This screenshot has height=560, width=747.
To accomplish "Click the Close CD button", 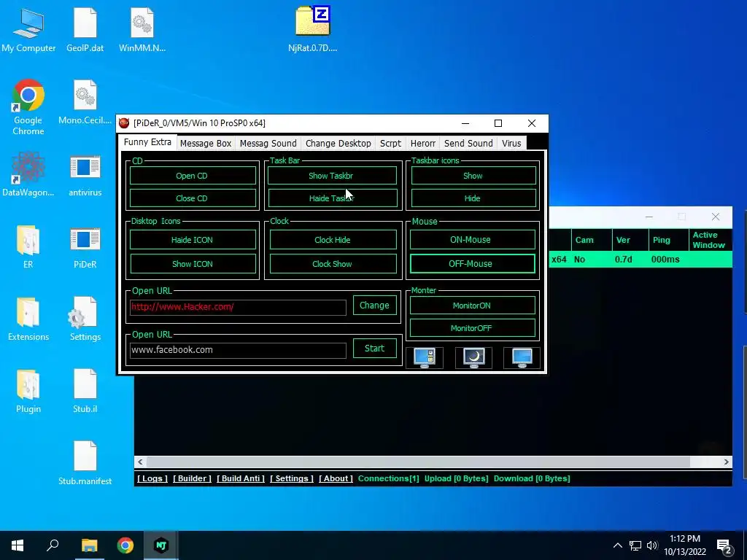I will click(193, 198).
